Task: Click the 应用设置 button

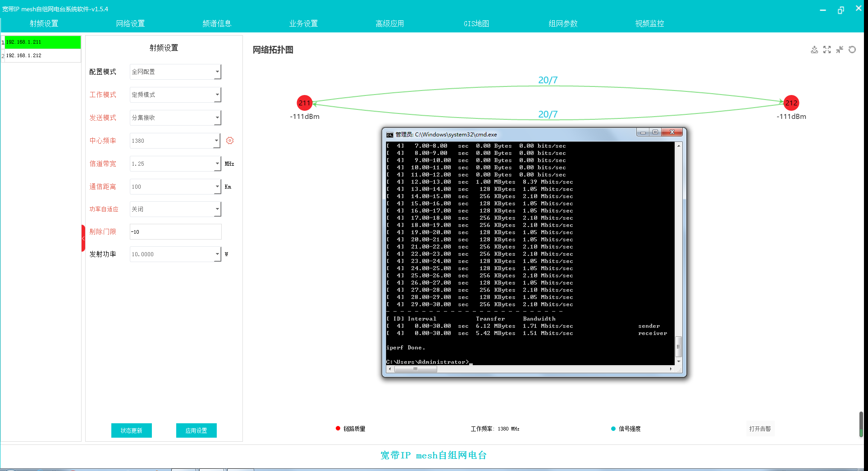Action: (x=196, y=430)
